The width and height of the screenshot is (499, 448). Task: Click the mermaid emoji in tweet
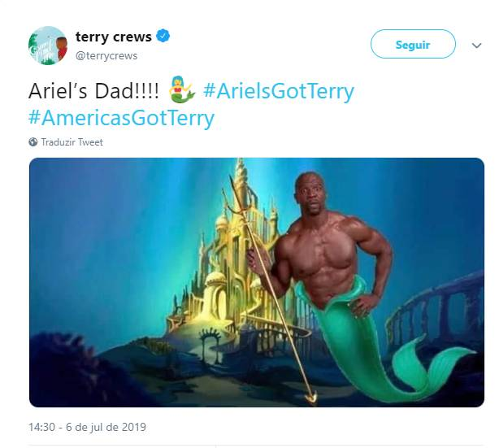coord(182,90)
